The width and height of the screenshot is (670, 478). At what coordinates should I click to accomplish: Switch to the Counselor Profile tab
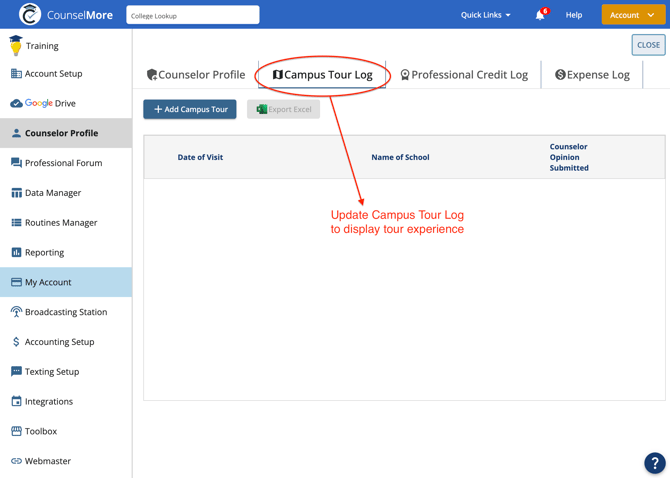click(x=196, y=75)
